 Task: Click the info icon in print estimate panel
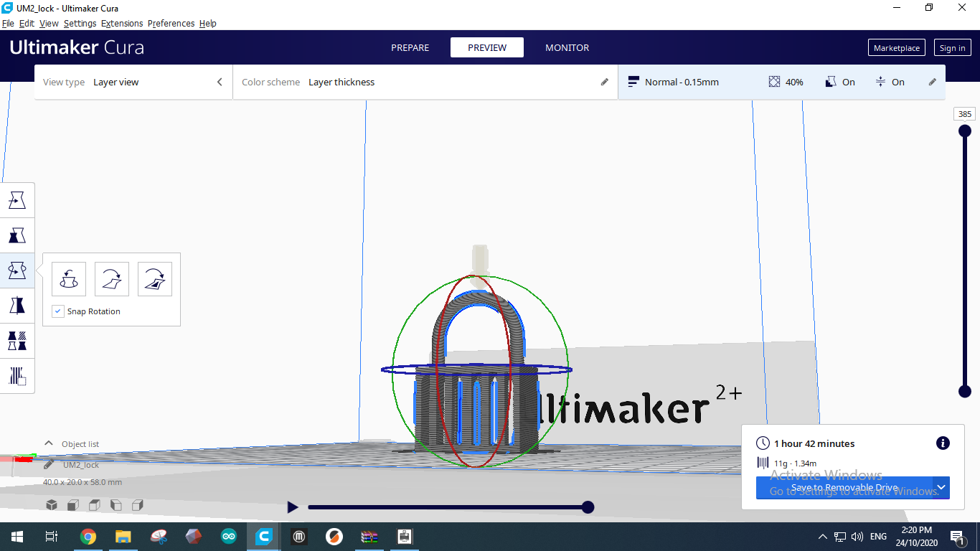pos(943,443)
